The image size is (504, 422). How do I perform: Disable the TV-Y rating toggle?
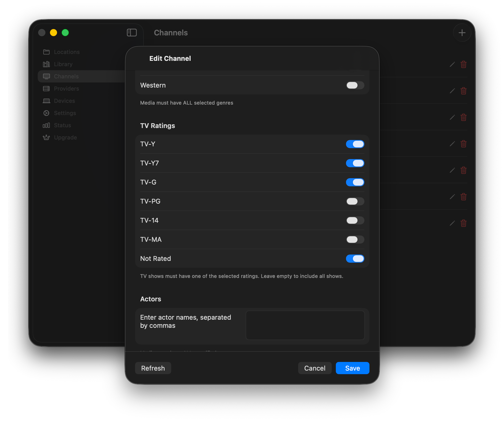[x=355, y=144]
